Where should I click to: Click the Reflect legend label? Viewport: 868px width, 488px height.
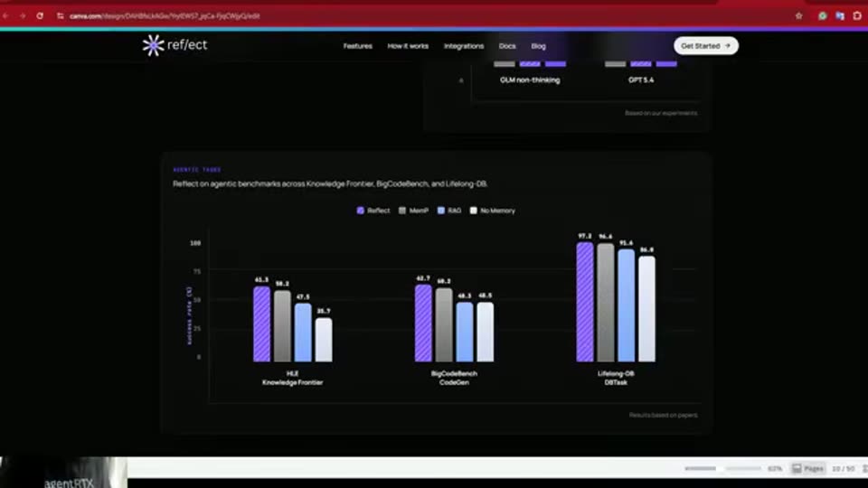pyautogui.click(x=379, y=211)
